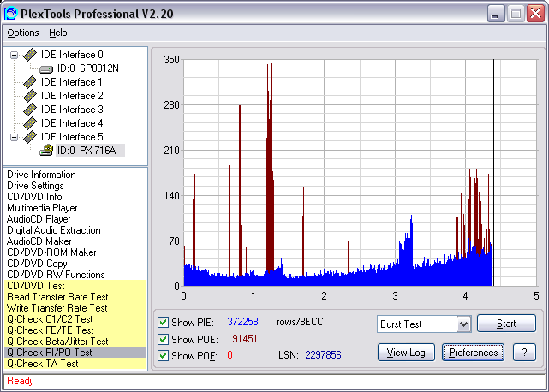
Task: Toggle the Show PIE checkbox
Action: coord(163,322)
